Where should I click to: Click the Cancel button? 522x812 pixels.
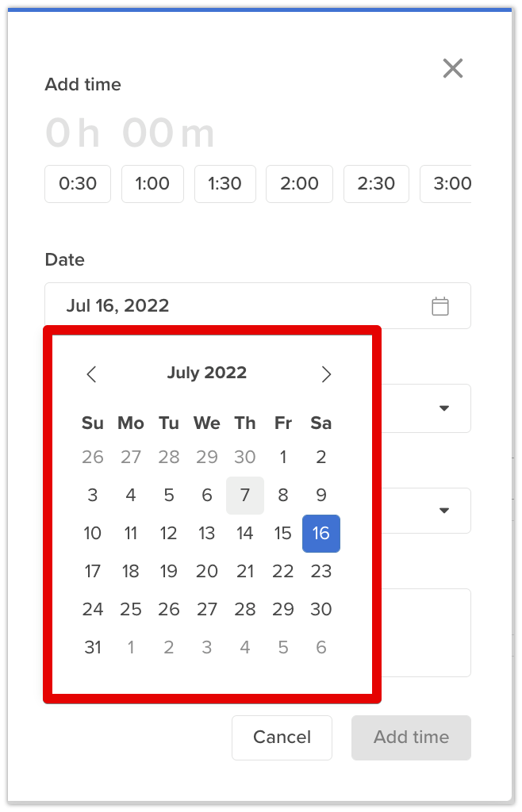point(282,737)
